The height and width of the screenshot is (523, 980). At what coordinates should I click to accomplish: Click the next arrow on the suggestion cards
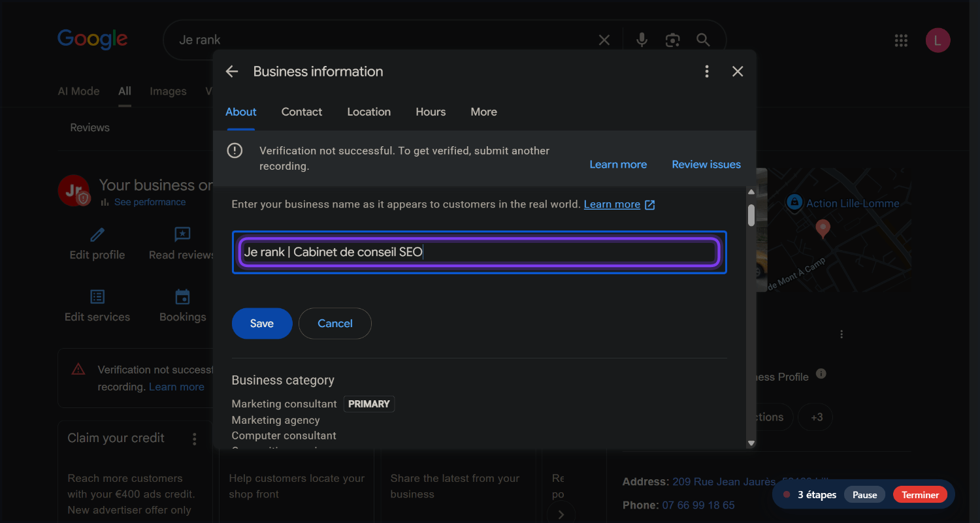(561, 515)
